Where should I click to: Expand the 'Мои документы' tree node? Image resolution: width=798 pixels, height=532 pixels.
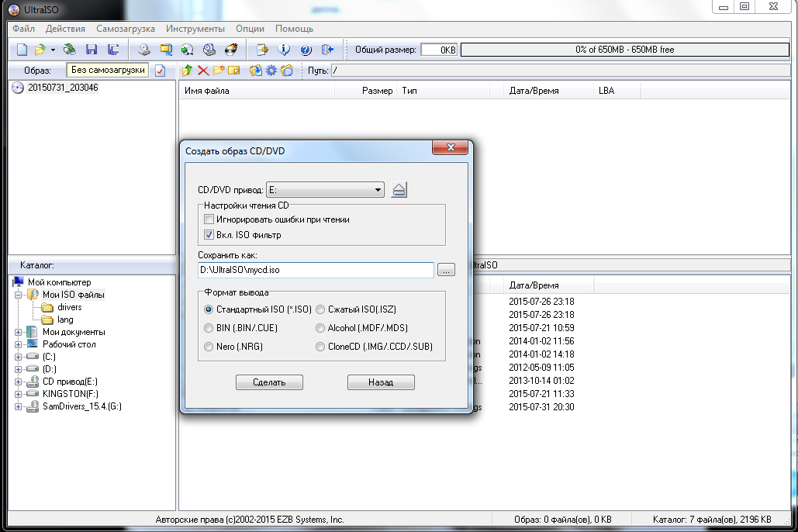[19, 332]
